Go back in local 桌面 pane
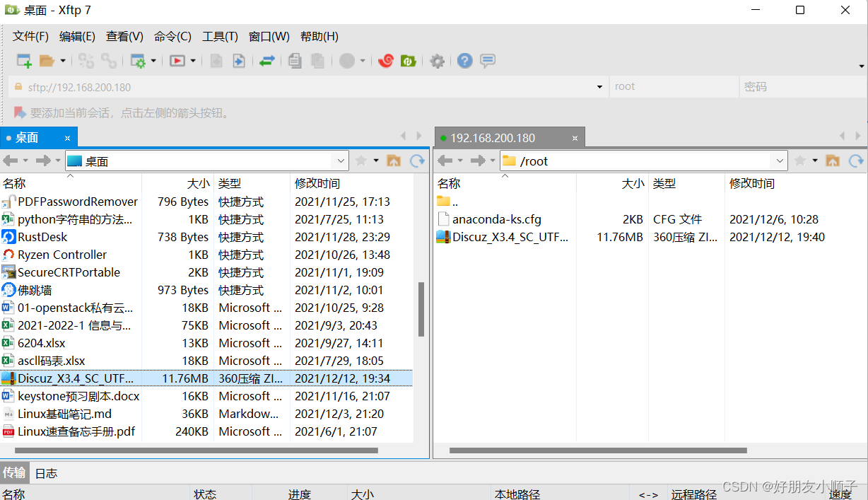 11,161
